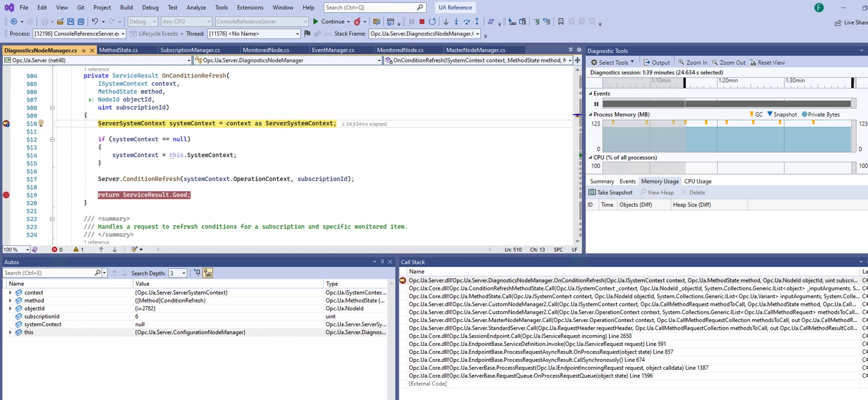Toggle the breakpoint on line 519

coord(6,195)
